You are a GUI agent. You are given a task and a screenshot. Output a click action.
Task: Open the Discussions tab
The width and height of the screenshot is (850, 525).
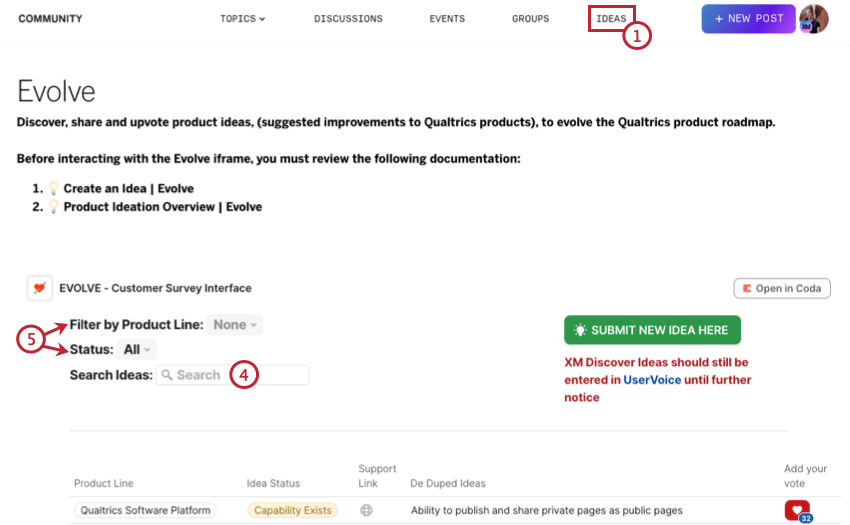click(x=348, y=18)
